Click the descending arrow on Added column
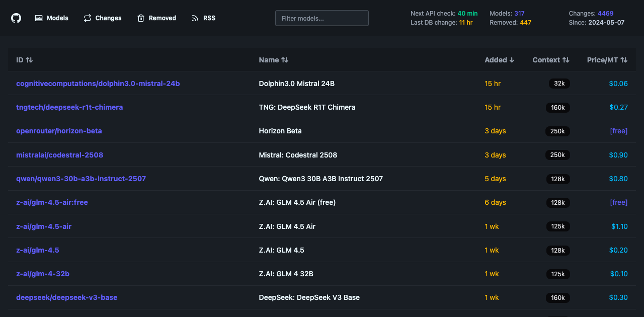Viewport: 644px width, 317px height. [x=512, y=59]
